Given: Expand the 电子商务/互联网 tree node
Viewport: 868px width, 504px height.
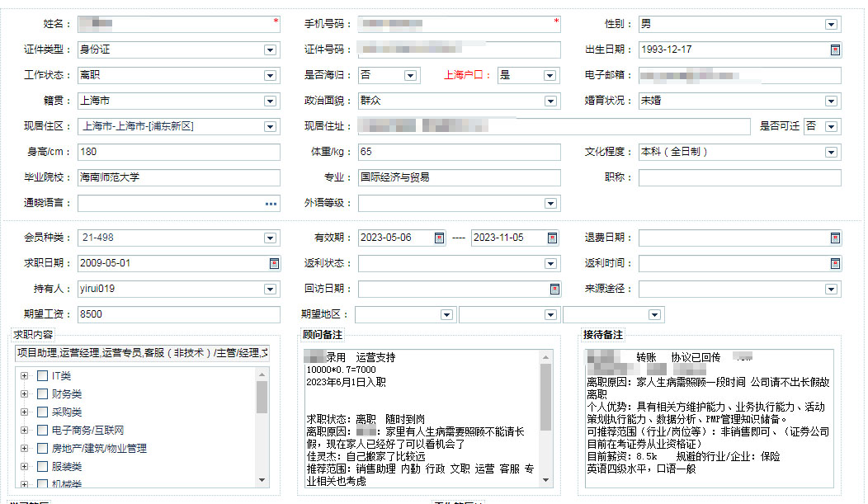Looking at the screenshot, I should click(x=25, y=431).
